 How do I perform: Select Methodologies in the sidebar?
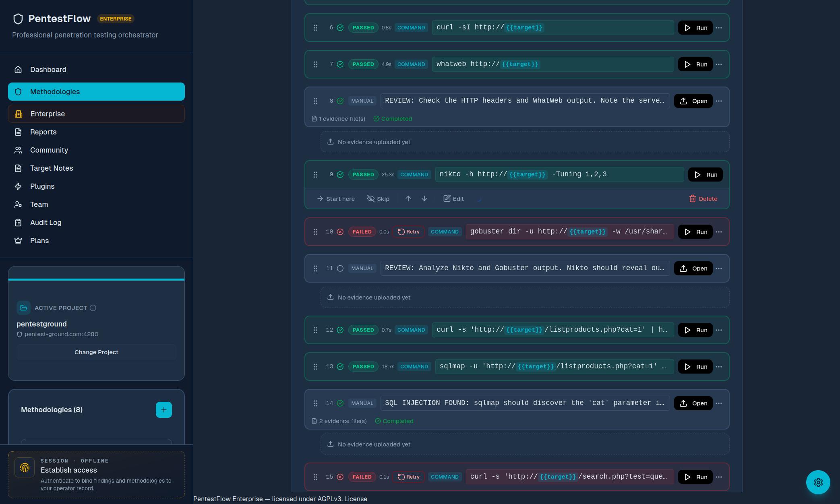point(96,92)
